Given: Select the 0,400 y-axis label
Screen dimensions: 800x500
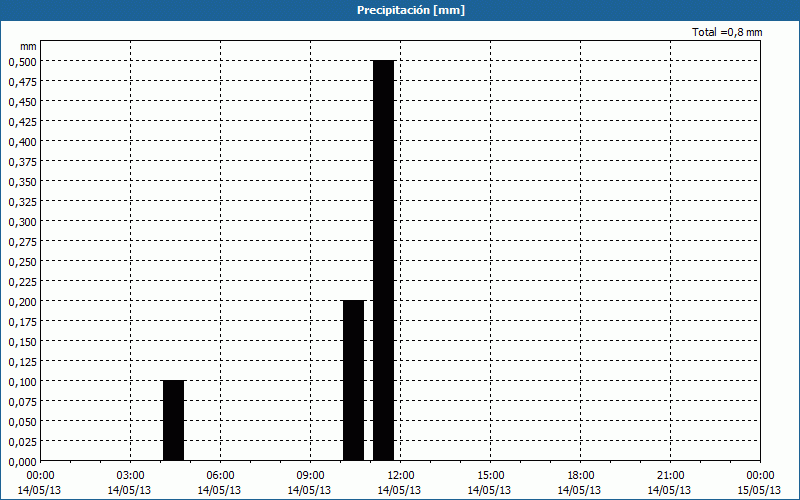Looking at the screenshot, I should [x=22, y=142].
